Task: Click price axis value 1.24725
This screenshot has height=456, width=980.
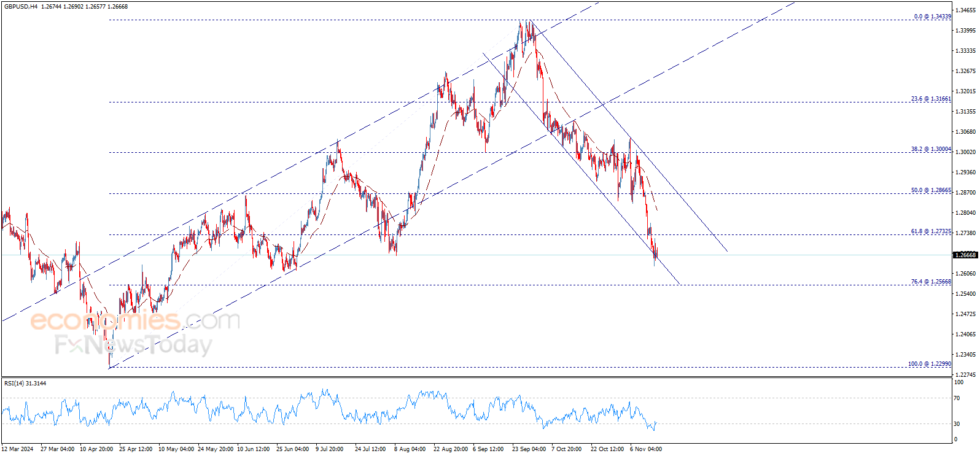Action: (x=966, y=314)
